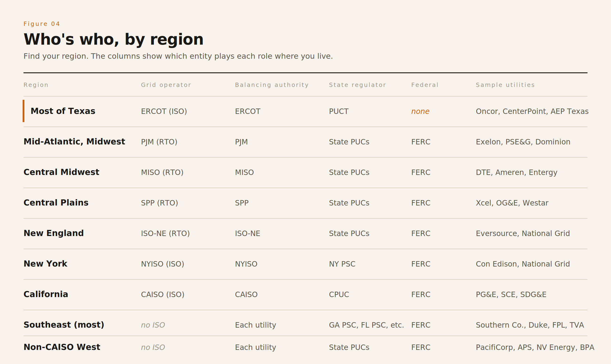Select the "Central Plains" region name
The image size is (611, 364).
pos(56,203)
